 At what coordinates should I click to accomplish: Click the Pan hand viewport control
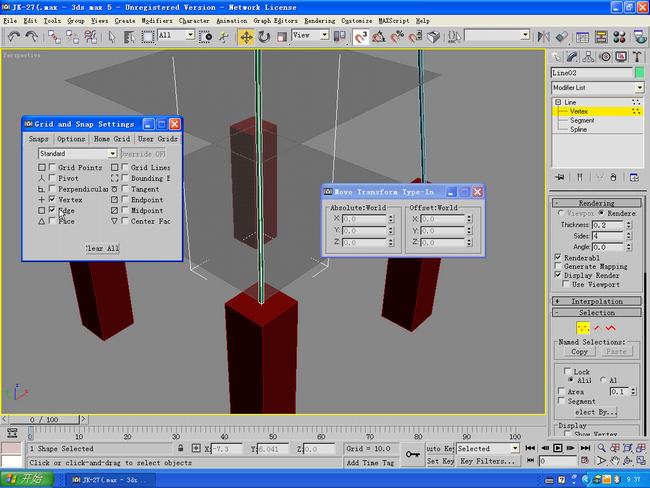[615, 461]
